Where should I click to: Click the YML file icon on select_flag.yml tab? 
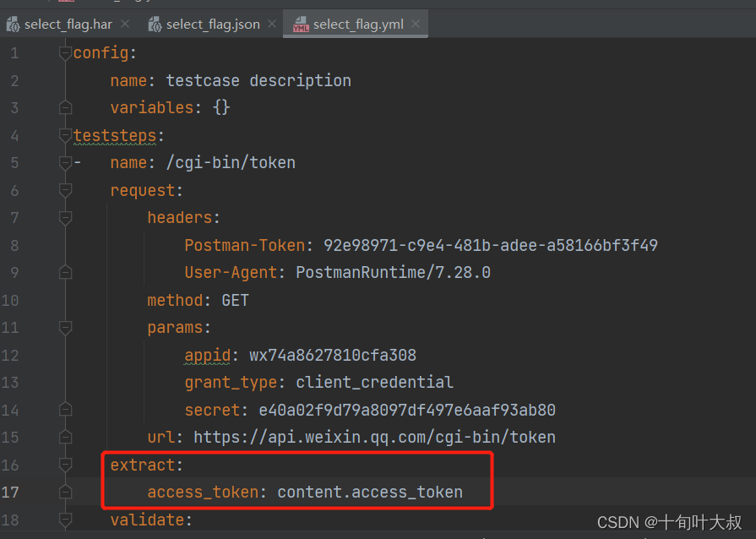[x=301, y=24]
